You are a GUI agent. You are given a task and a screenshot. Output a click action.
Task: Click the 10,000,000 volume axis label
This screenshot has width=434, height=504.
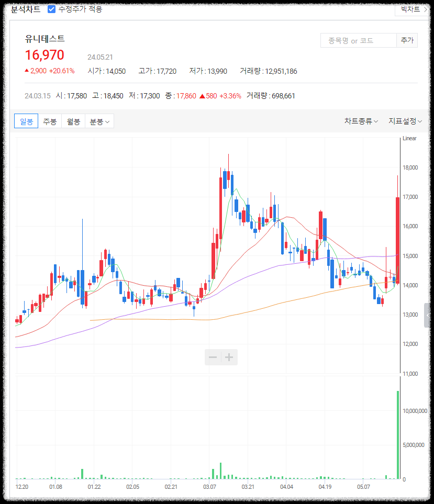click(x=415, y=411)
